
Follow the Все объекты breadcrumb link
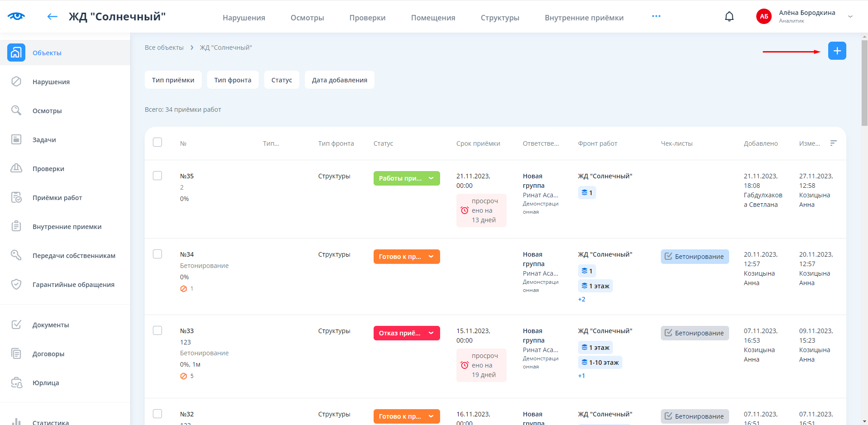point(164,48)
